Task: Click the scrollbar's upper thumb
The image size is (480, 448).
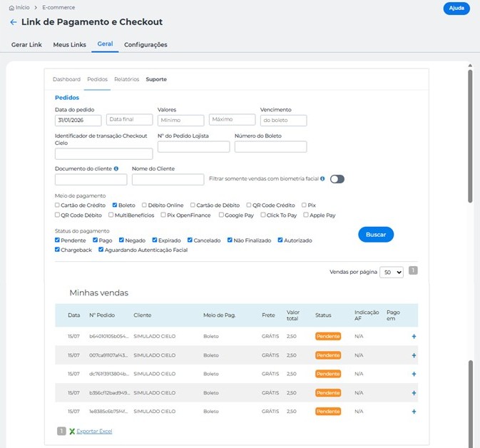Action: tap(470, 136)
